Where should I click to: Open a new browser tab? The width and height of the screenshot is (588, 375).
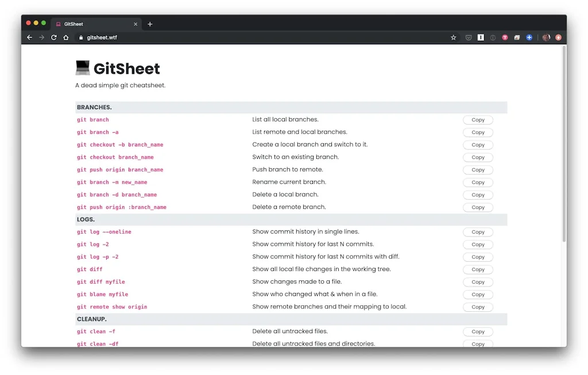(x=150, y=24)
